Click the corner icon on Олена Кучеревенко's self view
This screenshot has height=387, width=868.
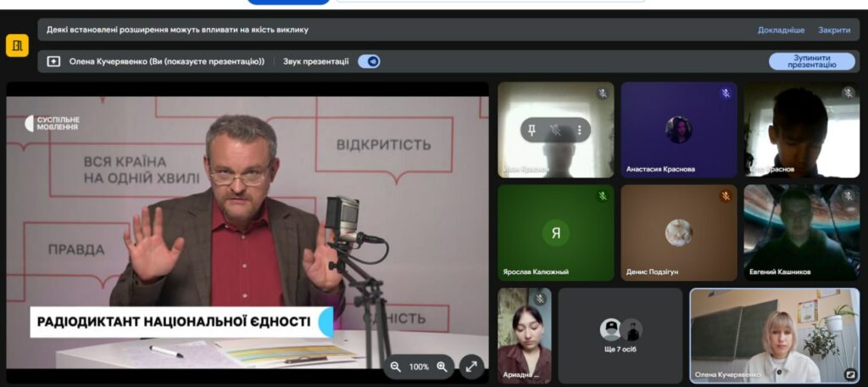click(x=849, y=373)
